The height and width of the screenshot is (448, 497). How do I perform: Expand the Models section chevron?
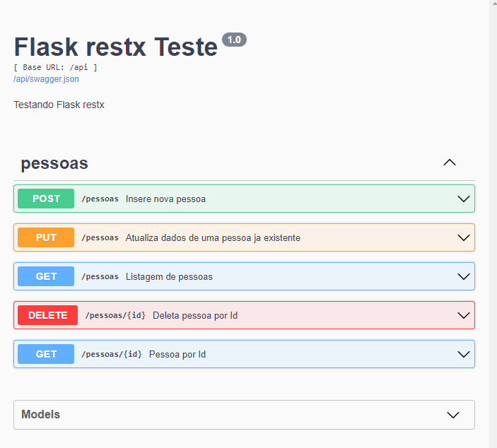(x=453, y=415)
